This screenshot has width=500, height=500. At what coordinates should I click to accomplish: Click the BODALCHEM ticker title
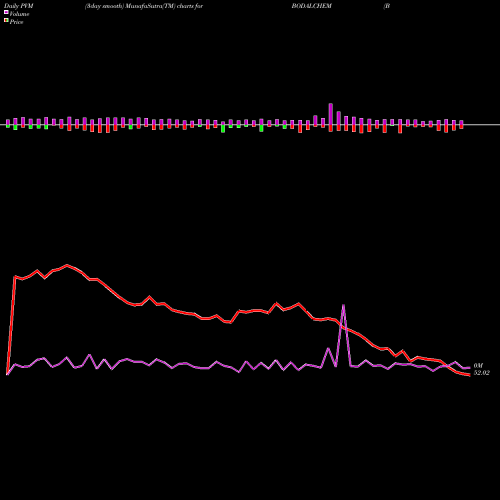pos(312,6)
